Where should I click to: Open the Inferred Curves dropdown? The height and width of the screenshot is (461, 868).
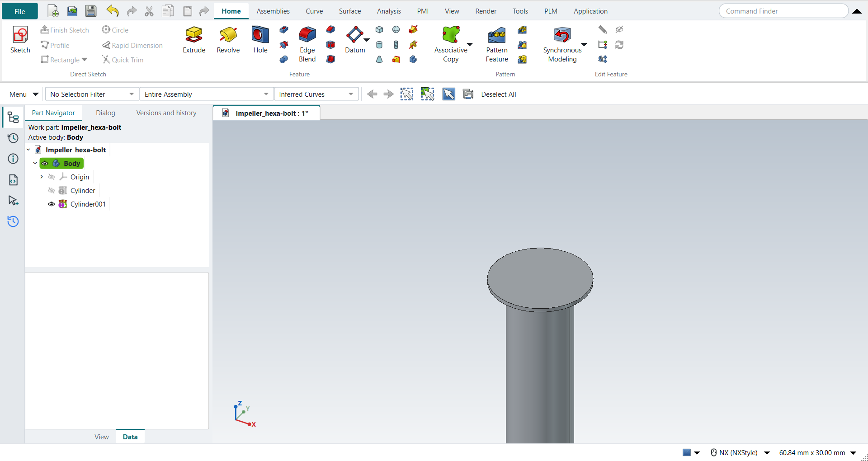pyautogui.click(x=316, y=94)
